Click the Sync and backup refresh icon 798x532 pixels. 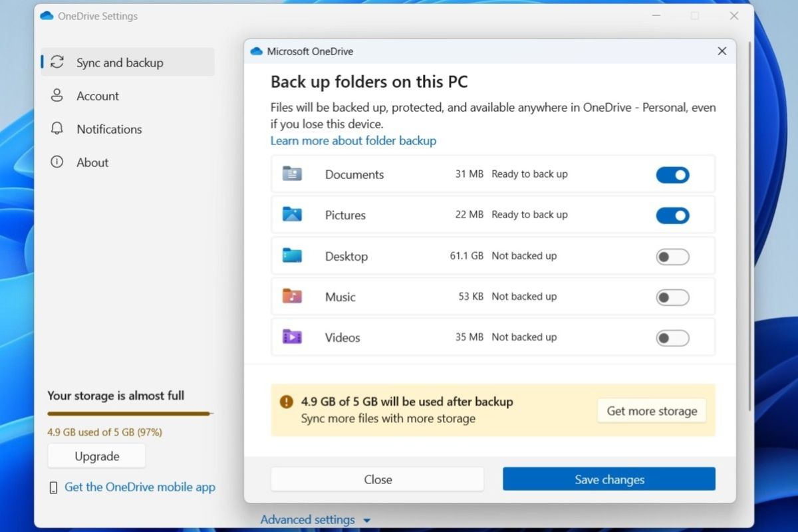pos(58,62)
